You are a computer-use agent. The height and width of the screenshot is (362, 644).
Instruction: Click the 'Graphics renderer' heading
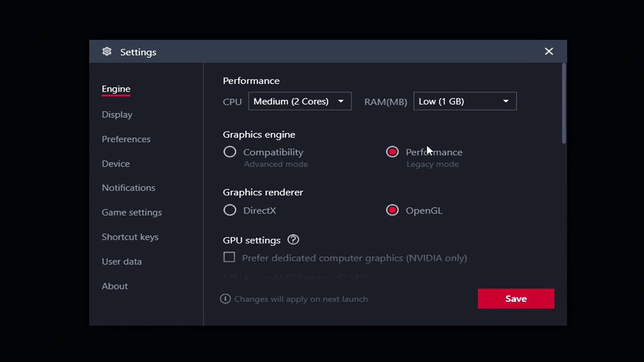(x=263, y=193)
